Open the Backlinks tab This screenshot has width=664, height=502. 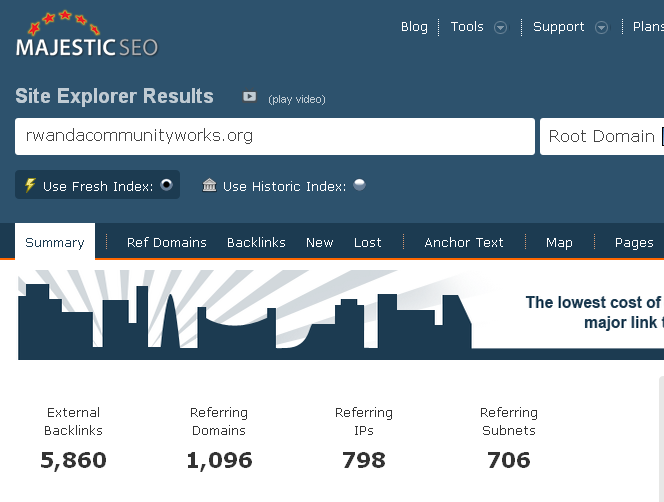256,242
